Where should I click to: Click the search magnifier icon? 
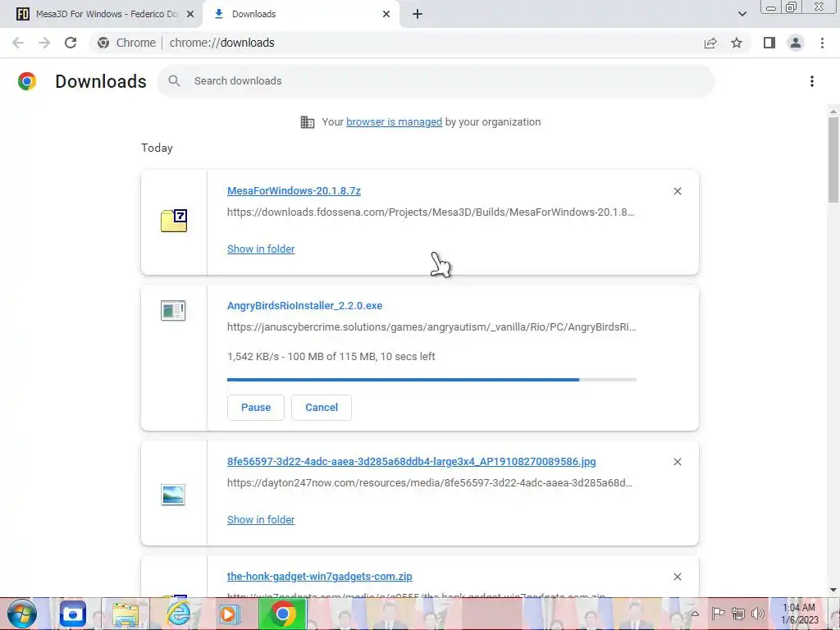click(x=174, y=81)
